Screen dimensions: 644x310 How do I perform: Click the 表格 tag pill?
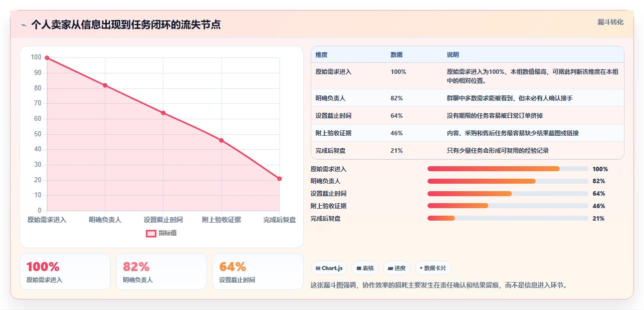[x=365, y=268]
